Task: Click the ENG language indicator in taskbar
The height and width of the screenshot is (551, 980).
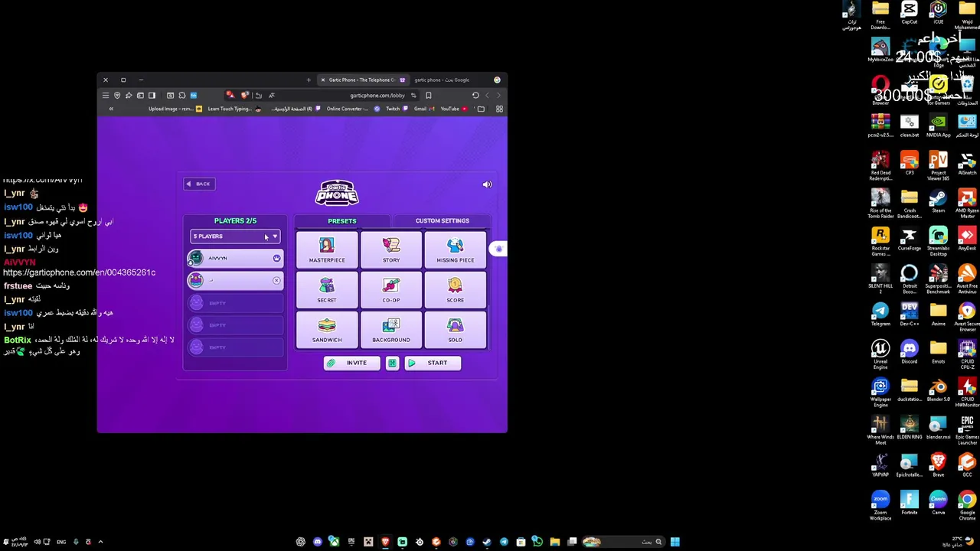Action: pos(62,542)
